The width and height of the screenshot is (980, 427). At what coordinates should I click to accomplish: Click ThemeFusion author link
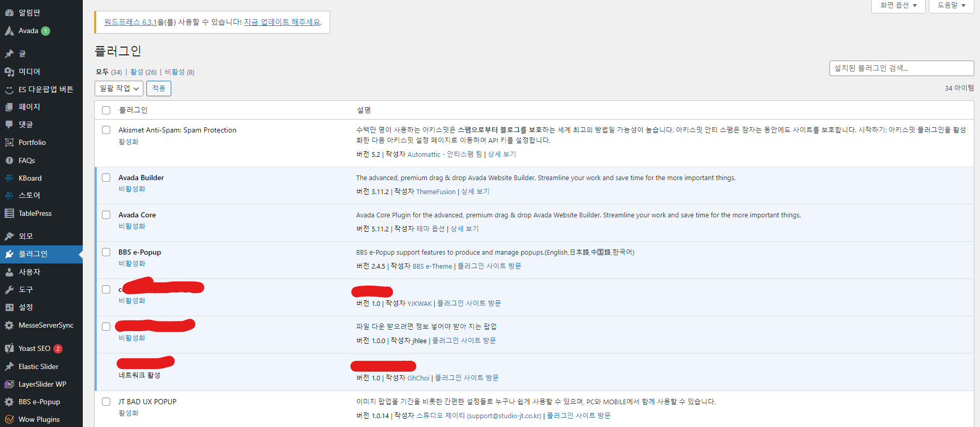(x=436, y=192)
